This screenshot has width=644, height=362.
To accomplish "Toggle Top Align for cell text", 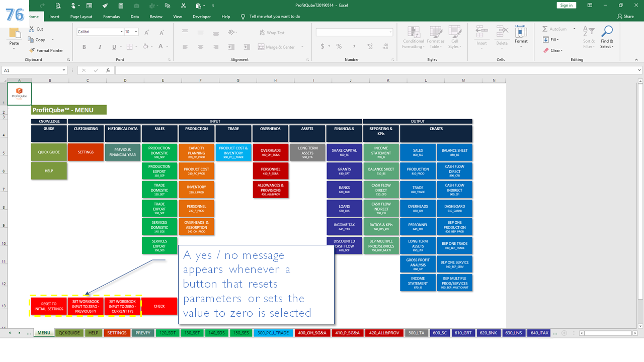I will 185,32.
